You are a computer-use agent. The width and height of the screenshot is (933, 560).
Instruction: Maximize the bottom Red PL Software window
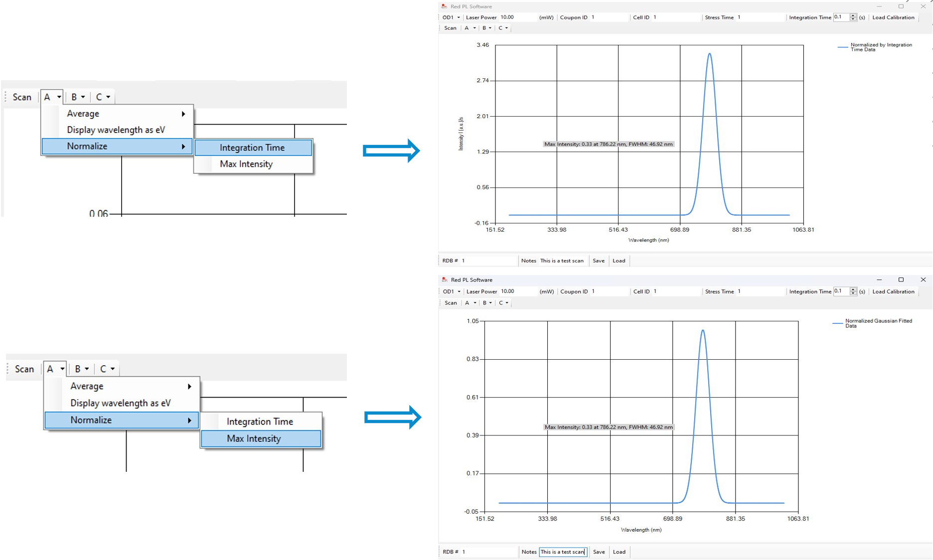(x=901, y=280)
